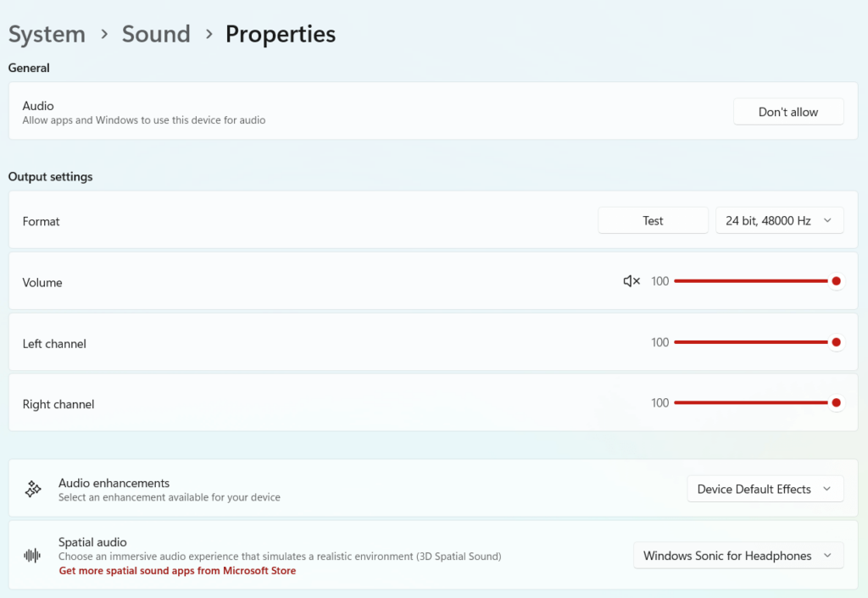
Task: Open the format dropdown showing 24 bit, 48000 Hz
Action: [779, 220]
